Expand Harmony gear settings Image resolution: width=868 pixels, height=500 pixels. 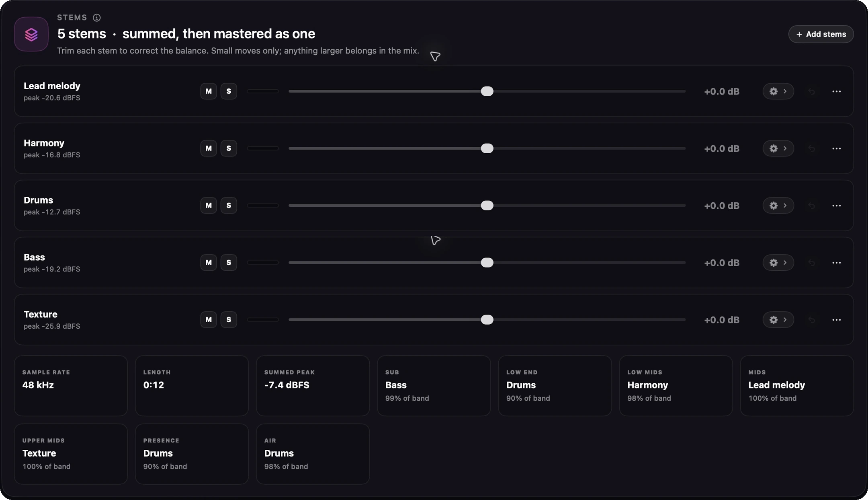coord(778,148)
